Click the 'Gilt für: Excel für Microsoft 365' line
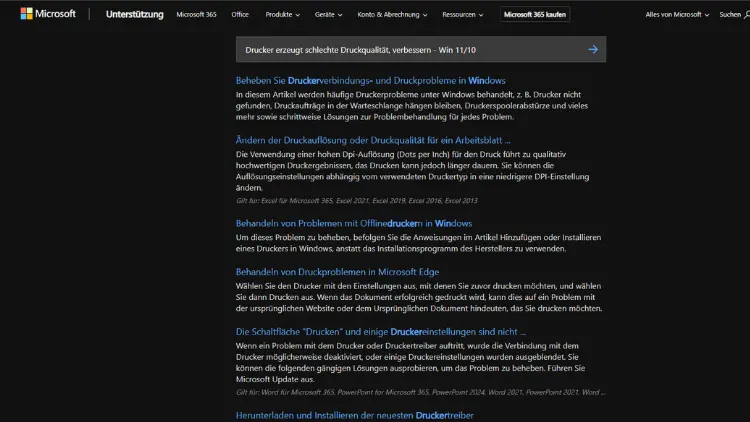The width and height of the screenshot is (750, 422). (x=356, y=200)
